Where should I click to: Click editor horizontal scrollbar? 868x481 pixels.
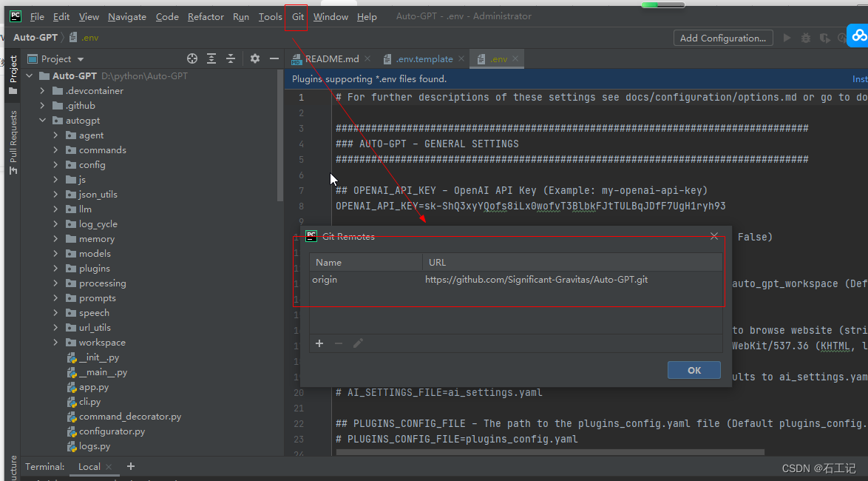549,452
